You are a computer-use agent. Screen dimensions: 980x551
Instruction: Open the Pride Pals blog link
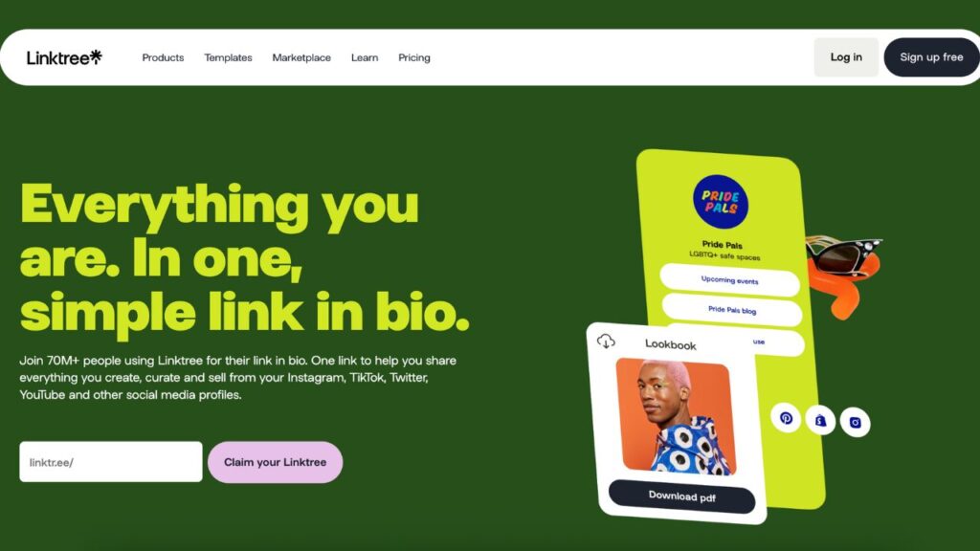[x=732, y=310]
